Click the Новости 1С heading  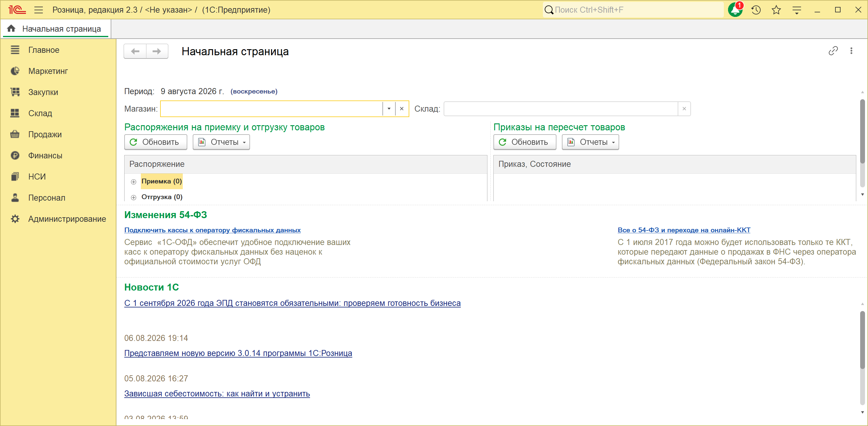[x=152, y=287]
